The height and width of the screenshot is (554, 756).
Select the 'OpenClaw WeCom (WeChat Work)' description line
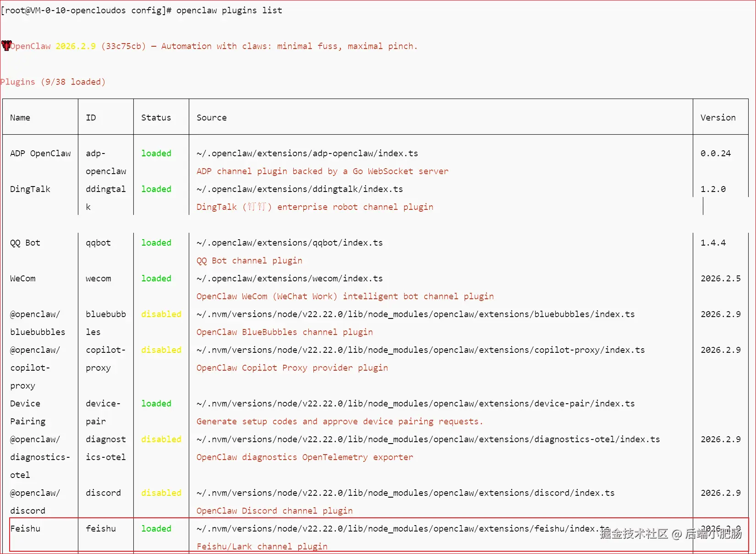tap(345, 296)
